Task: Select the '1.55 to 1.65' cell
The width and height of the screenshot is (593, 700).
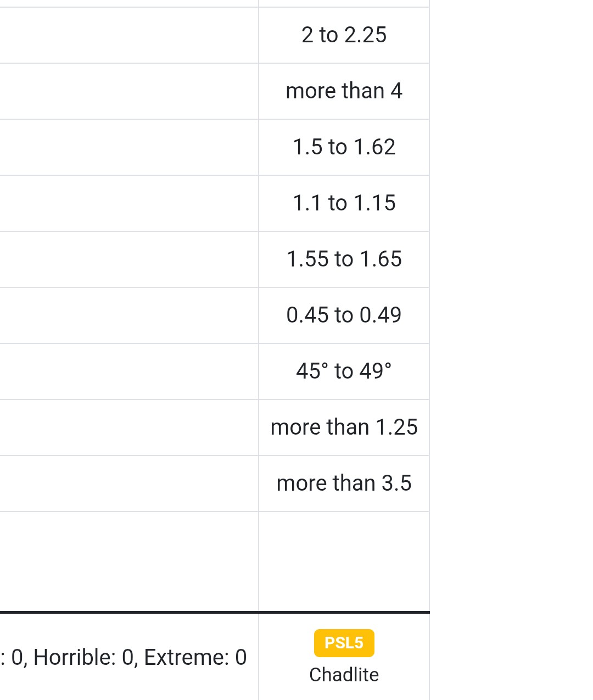Action: pyautogui.click(x=344, y=259)
